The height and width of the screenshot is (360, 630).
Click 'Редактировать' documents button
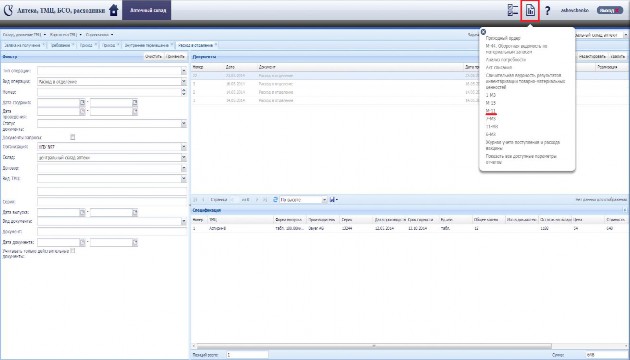pyautogui.click(x=592, y=57)
